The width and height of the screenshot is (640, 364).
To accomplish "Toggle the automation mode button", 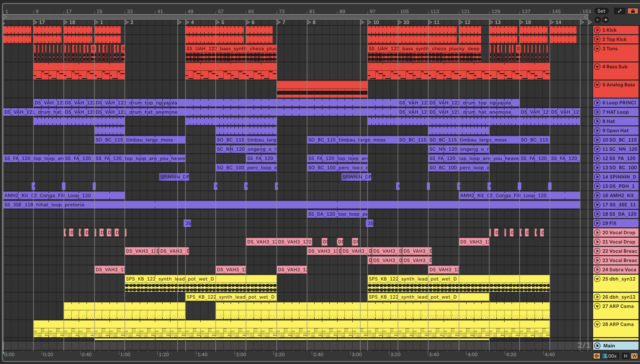I will [619, 11].
